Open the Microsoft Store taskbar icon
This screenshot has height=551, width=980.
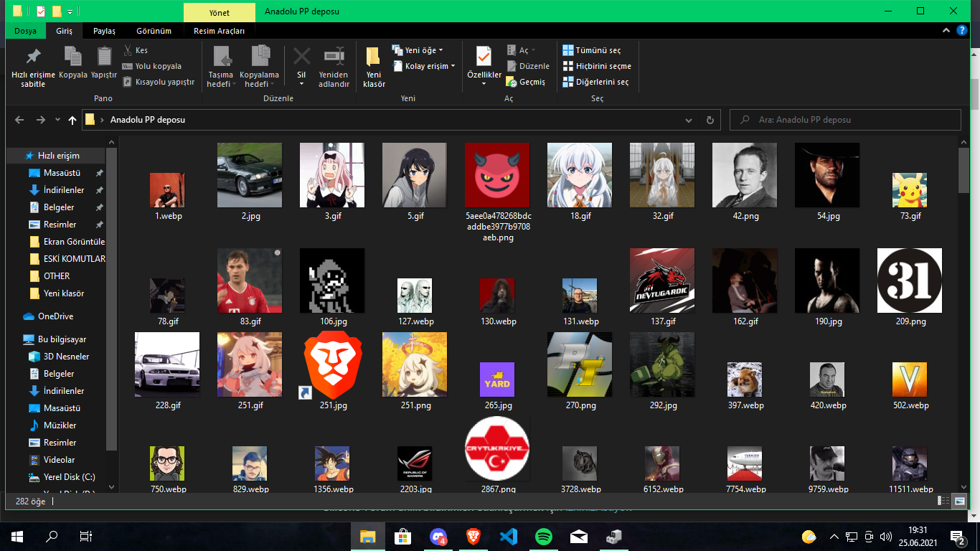(402, 536)
